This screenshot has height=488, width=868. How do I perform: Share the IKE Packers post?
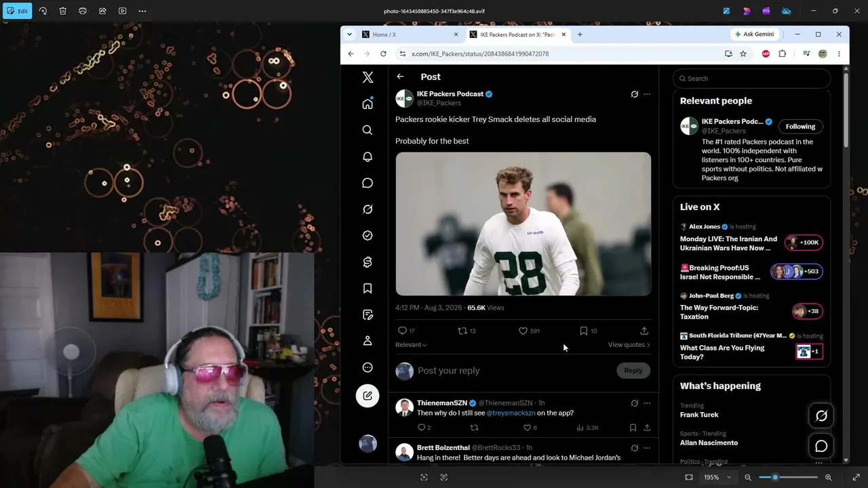[644, 331]
